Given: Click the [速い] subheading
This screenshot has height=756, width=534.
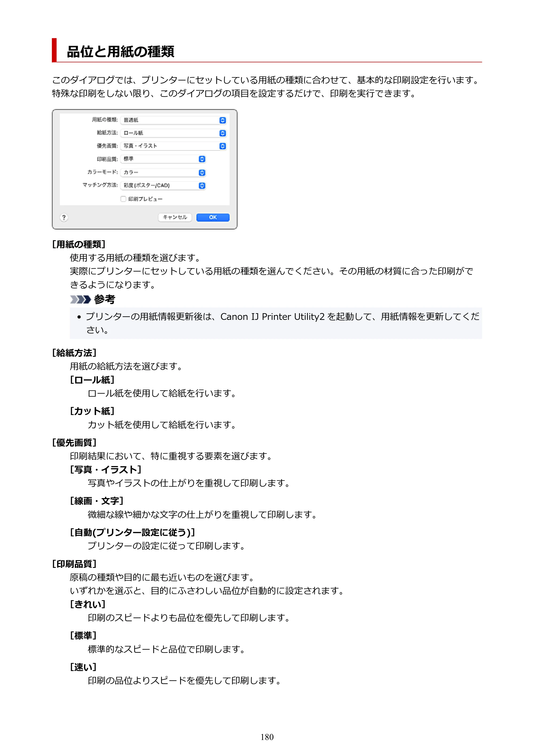Looking at the screenshot, I should tap(83, 667).
